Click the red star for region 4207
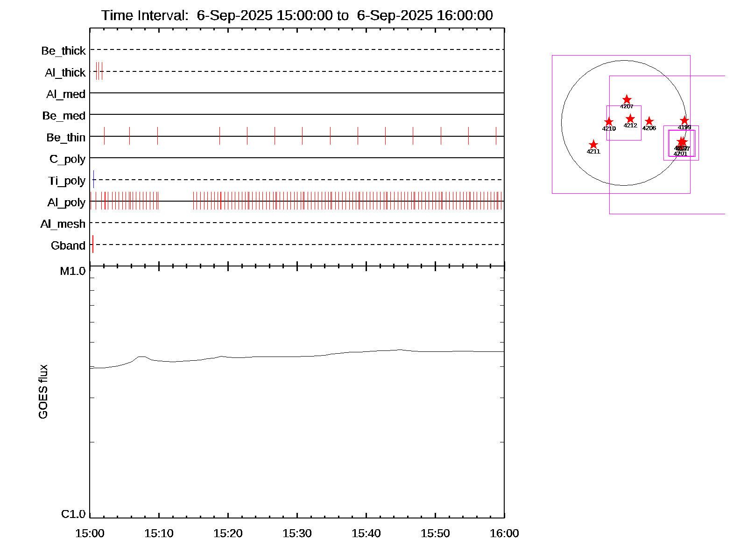 tap(627, 99)
